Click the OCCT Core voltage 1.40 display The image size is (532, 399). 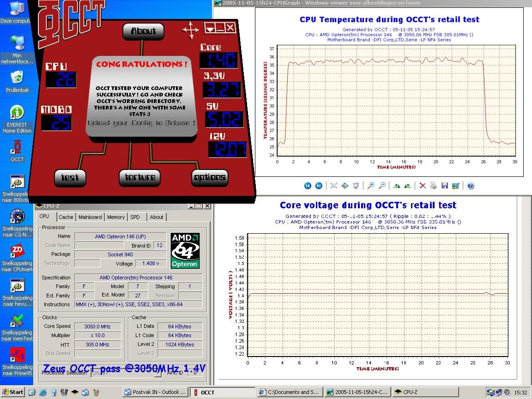point(219,61)
